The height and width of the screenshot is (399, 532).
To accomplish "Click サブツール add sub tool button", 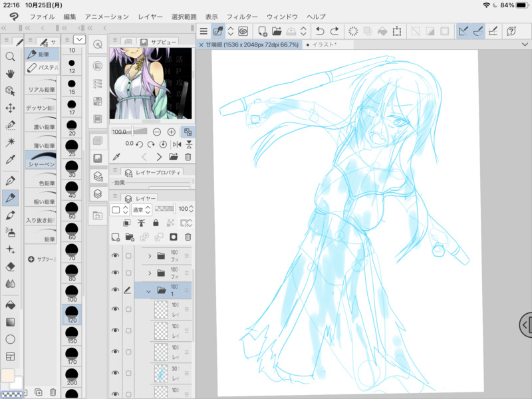I will tap(41, 259).
